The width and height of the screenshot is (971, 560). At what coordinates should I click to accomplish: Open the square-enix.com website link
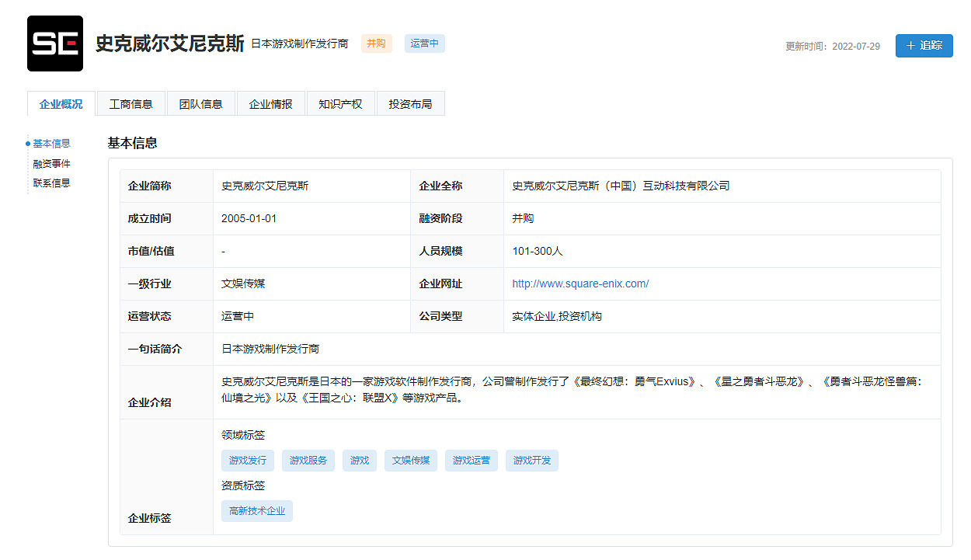(579, 283)
